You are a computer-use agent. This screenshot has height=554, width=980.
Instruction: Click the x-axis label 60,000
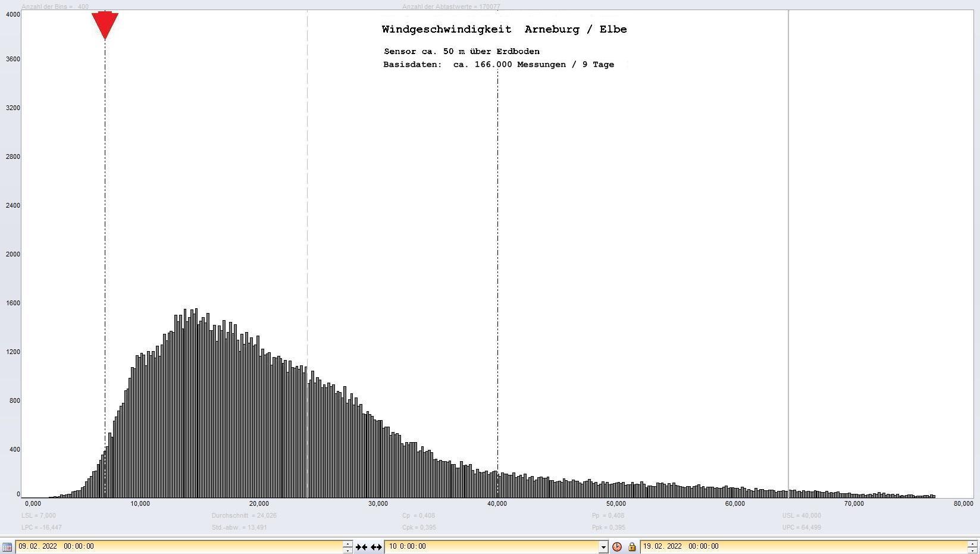[735, 503]
